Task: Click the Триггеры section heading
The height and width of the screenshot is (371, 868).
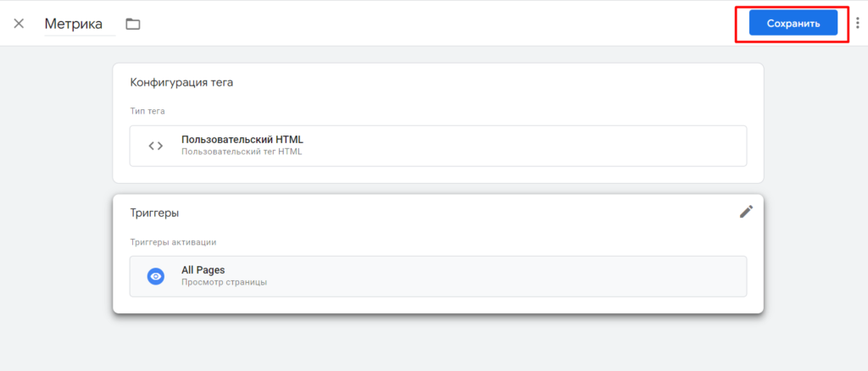Action: pos(154,213)
